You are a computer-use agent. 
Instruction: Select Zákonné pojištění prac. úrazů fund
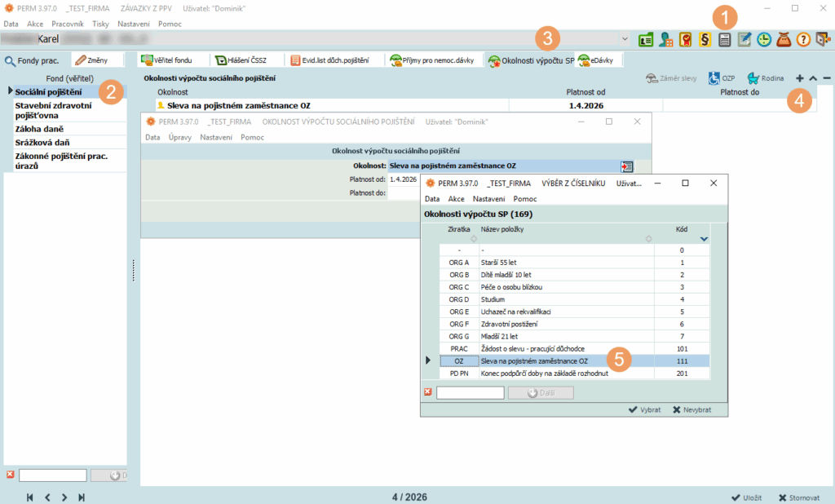tap(70, 161)
